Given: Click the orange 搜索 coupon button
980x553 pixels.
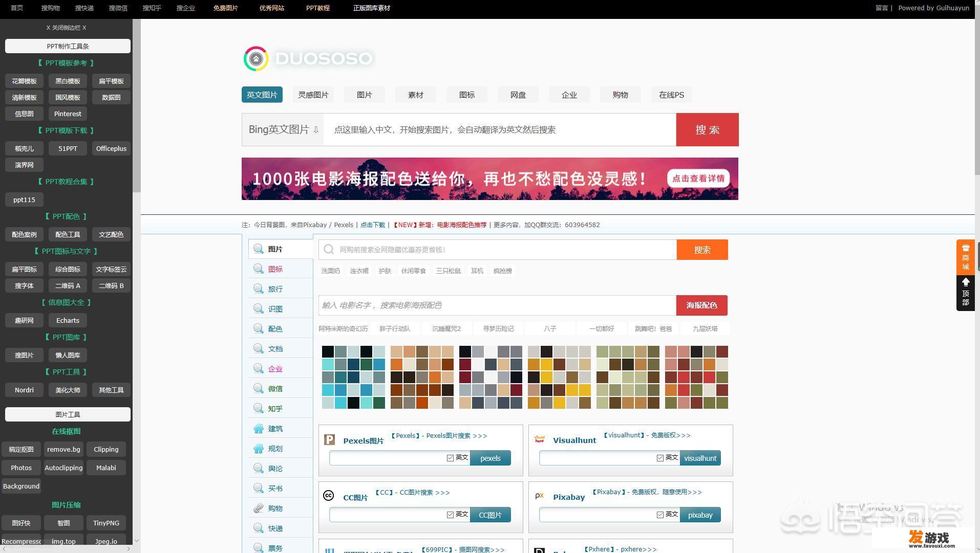Looking at the screenshot, I should pos(702,250).
